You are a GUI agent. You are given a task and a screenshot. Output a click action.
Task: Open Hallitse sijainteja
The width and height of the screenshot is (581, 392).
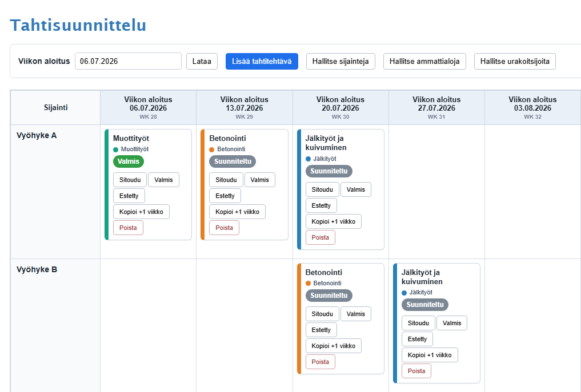coord(340,61)
